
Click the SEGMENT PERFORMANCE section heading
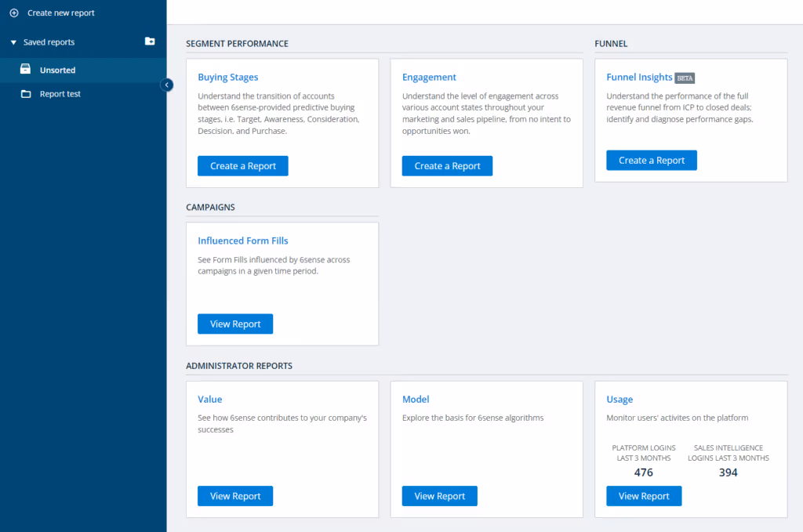237,44
